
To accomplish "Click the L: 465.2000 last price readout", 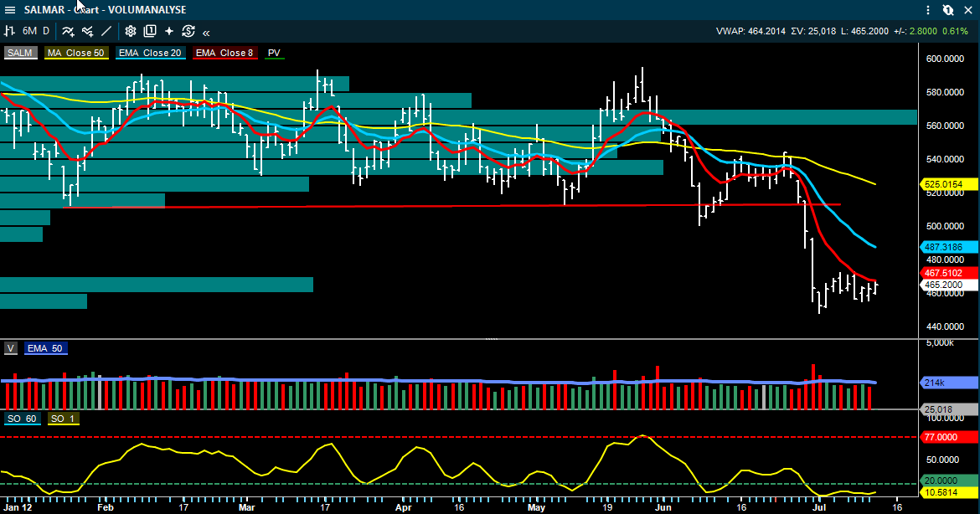I will 864,31.
